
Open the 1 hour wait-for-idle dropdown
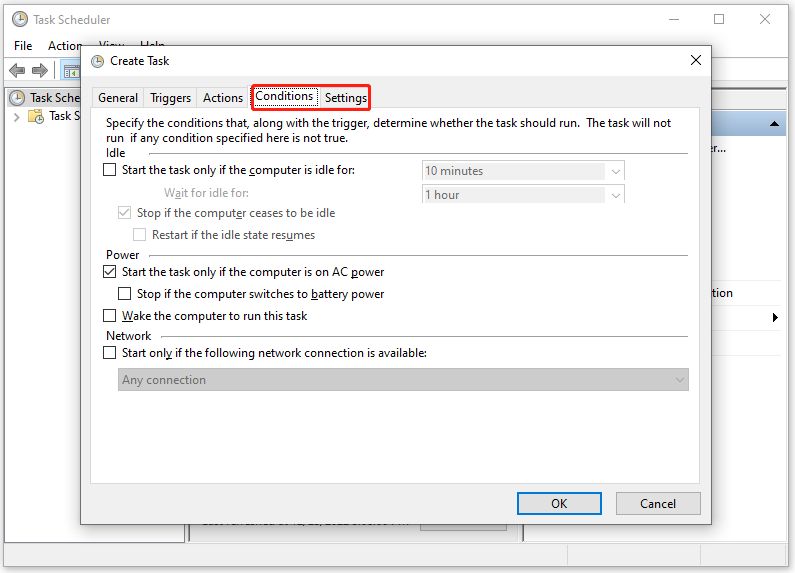point(523,195)
